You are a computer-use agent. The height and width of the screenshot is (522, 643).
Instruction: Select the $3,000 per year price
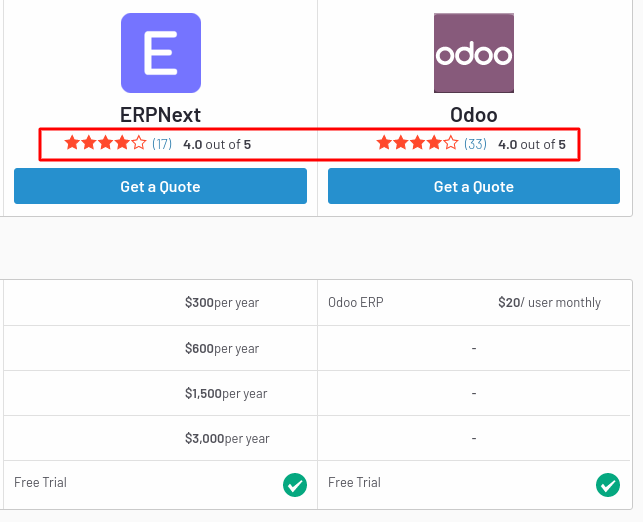pyautogui.click(x=227, y=438)
